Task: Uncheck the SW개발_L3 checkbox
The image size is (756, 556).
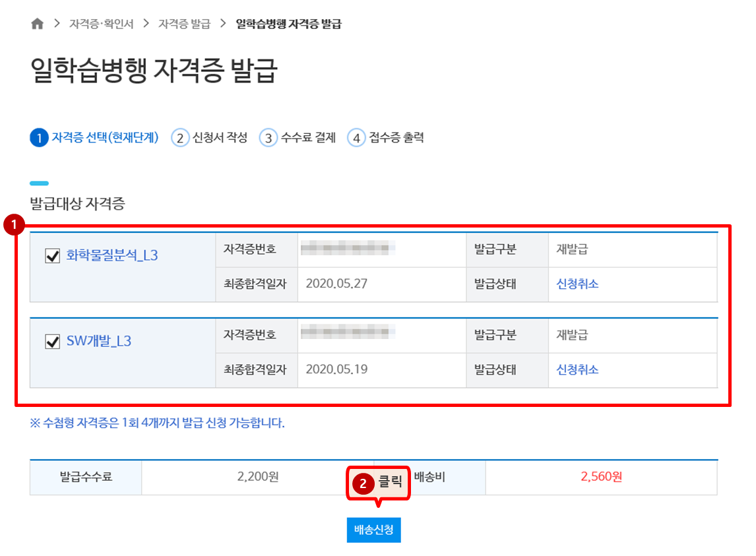Action: tap(52, 342)
